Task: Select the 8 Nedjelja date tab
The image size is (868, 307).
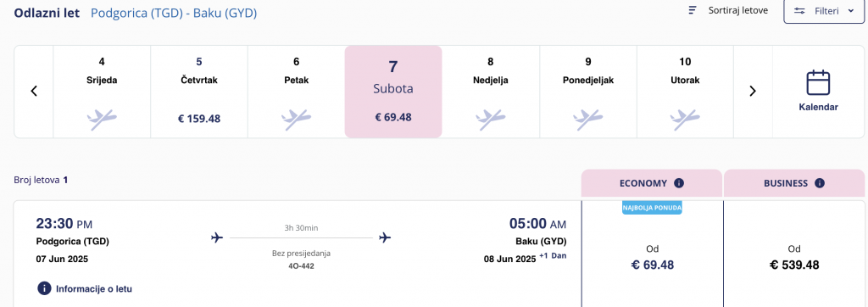Action: 491,92
